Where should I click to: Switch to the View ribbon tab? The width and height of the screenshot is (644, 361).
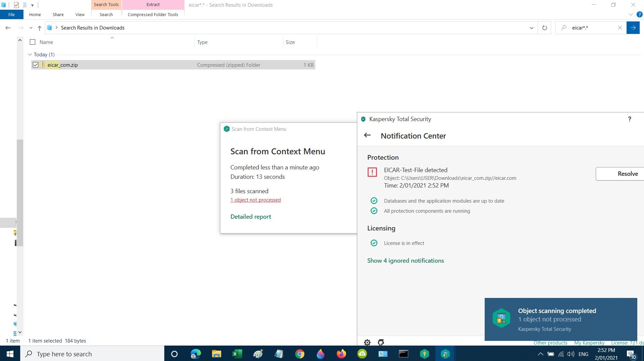click(80, 14)
